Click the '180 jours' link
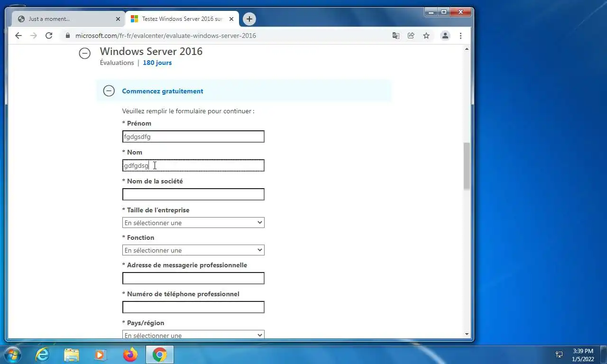The height and width of the screenshot is (364, 607). [157, 63]
